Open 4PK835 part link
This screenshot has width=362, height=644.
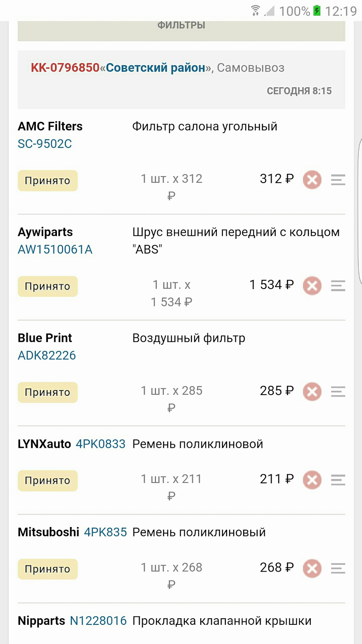click(106, 532)
